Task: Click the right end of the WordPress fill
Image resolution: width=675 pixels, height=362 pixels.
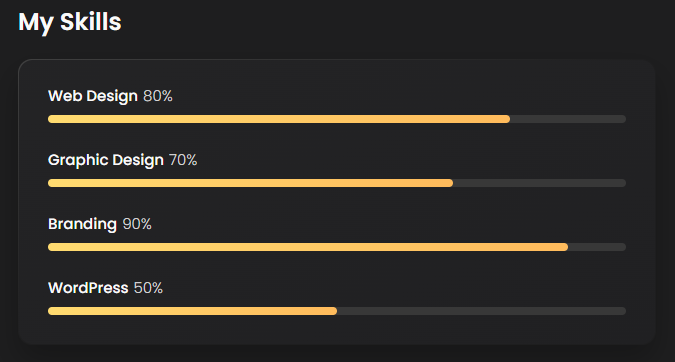Action: click(x=334, y=311)
